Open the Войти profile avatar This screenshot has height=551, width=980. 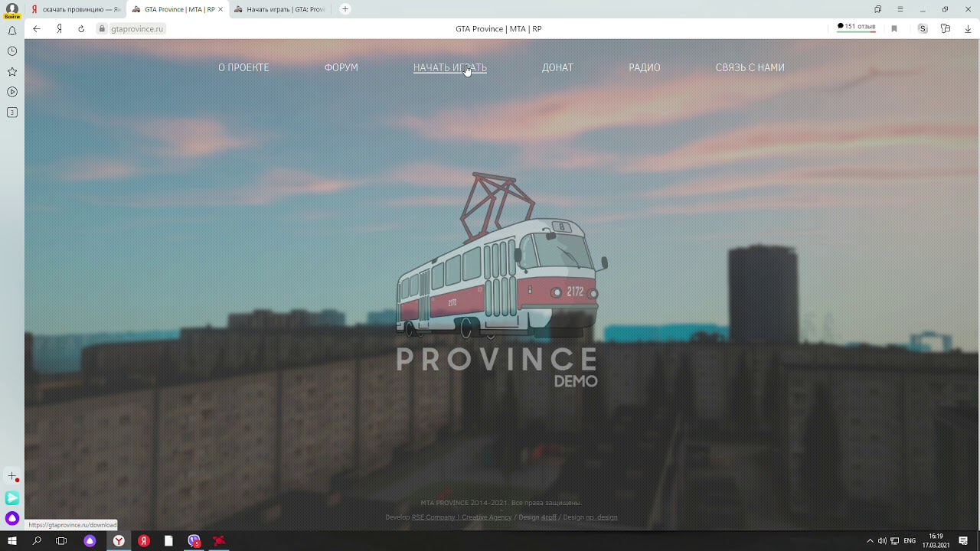click(x=12, y=10)
